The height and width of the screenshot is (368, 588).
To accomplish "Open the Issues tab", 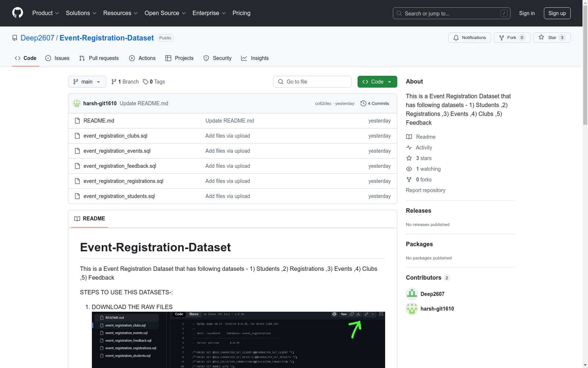I will 57,58.
